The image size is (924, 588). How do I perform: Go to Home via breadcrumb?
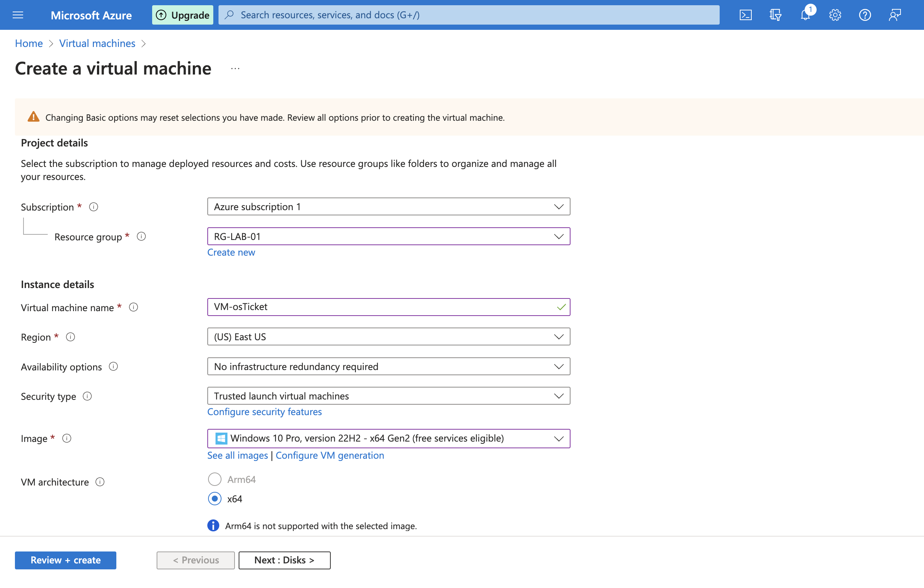(x=28, y=43)
